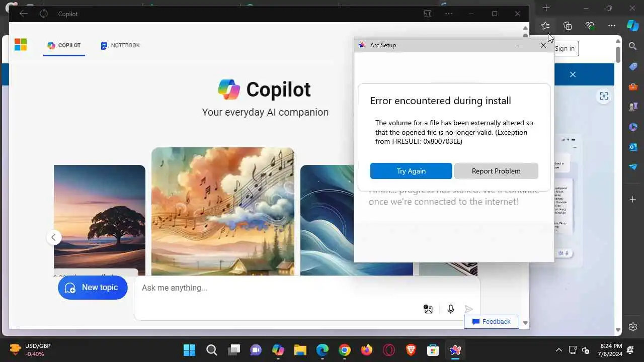This screenshot has width=644, height=362.
Task: Open File Explorer from the taskbar
Action: [x=300, y=350]
